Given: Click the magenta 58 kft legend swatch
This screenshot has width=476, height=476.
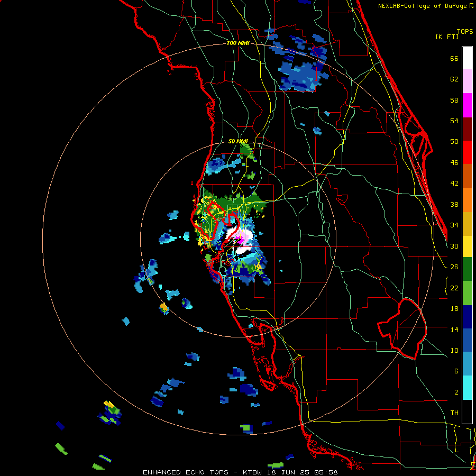Looking at the screenshot, I should coord(467,105).
